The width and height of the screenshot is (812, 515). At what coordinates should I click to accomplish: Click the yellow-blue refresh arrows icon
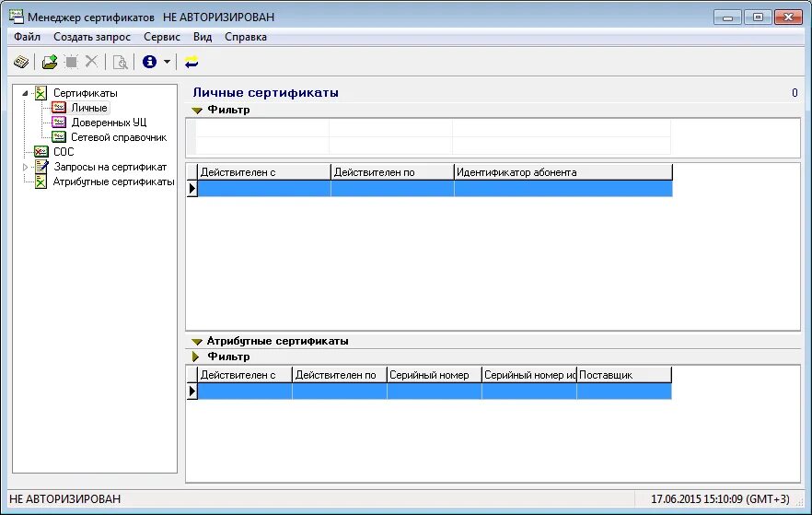tap(191, 62)
